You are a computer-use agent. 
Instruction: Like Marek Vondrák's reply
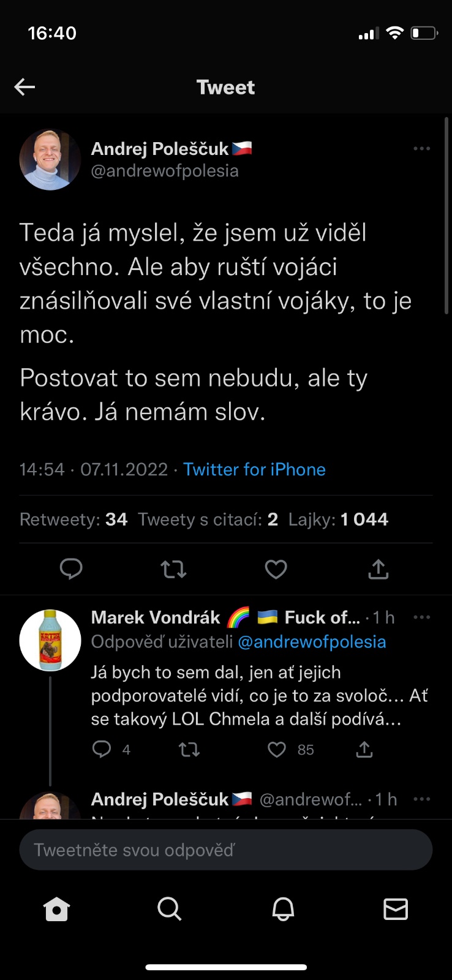coord(277,749)
